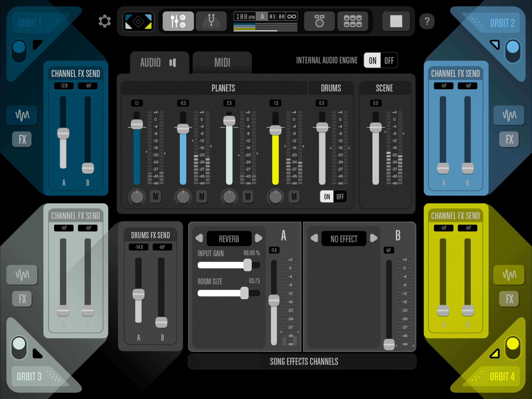
Task: Open help question mark
Action: (427, 21)
